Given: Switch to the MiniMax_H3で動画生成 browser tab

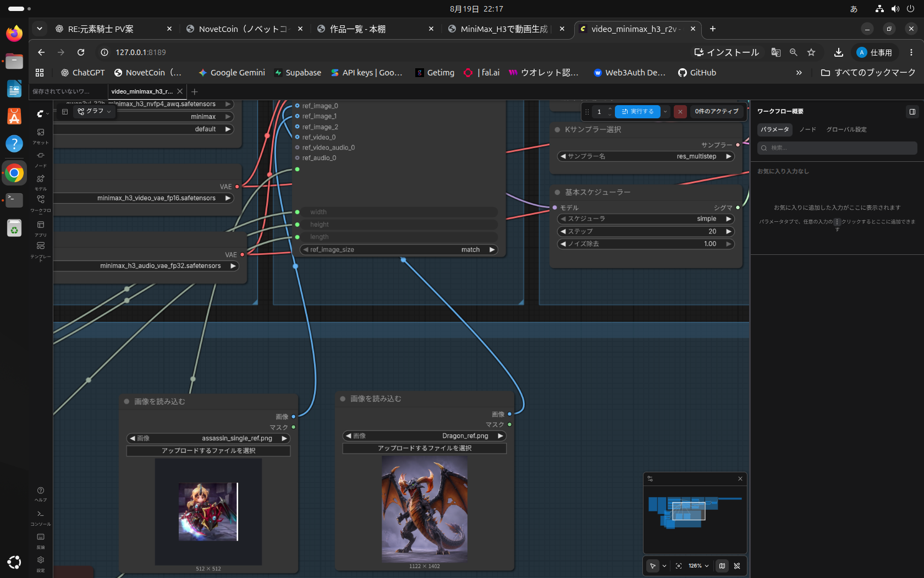Looking at the screenshot, I should click(504, 29).
